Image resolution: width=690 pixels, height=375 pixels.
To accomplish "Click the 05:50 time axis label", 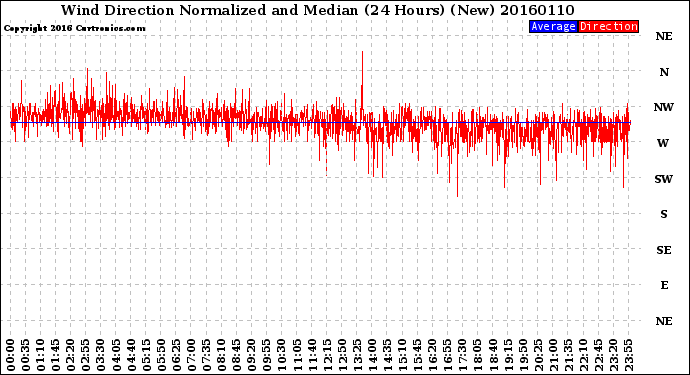I will 161,355.
